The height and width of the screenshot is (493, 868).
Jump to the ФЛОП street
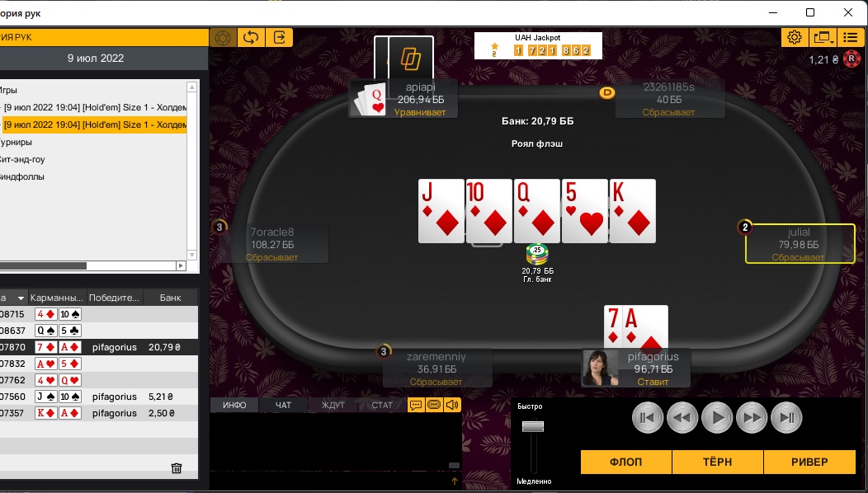click(625, 462)
